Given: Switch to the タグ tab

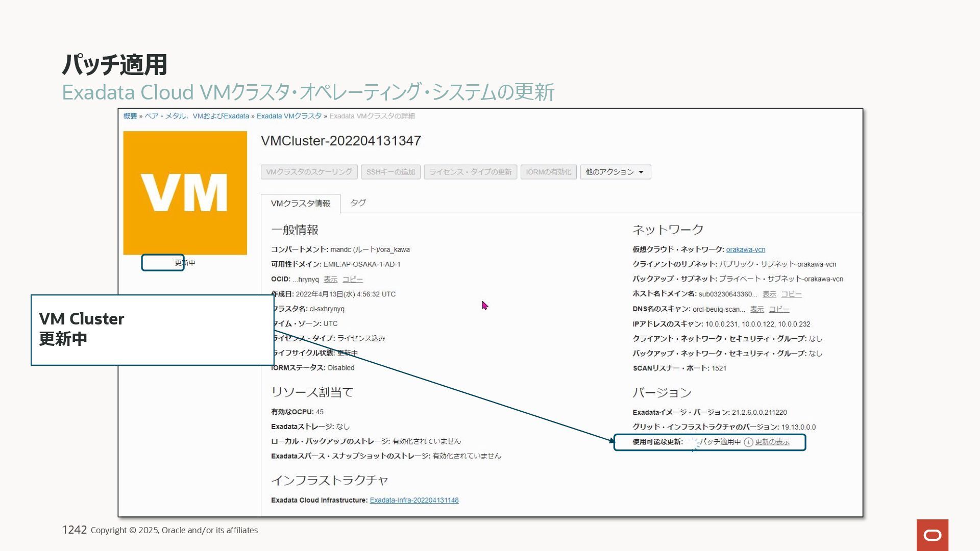Looking at the screenshot, I should 358,203.
